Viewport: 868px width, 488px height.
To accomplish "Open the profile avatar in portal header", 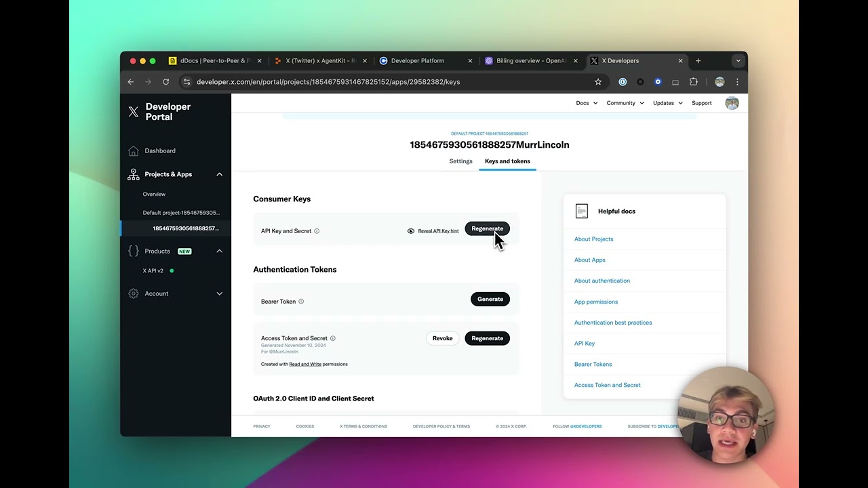I will pos(732,103).
